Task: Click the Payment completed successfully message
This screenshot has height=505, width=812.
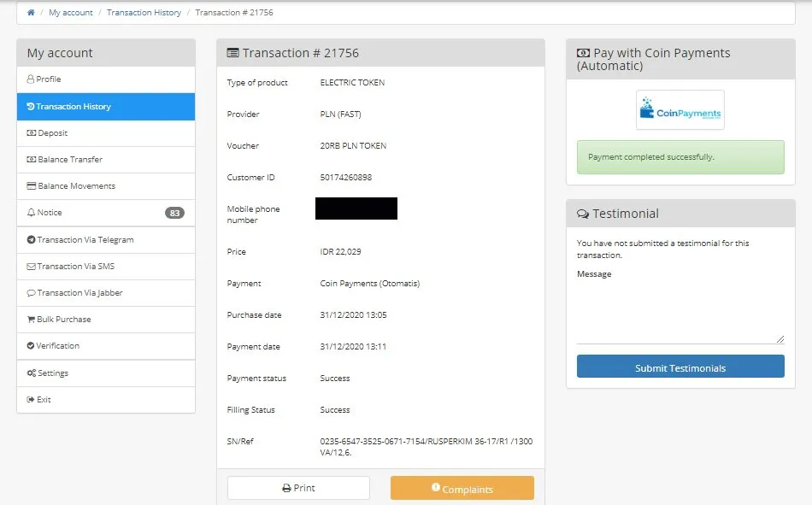Action: coord(680,157)
